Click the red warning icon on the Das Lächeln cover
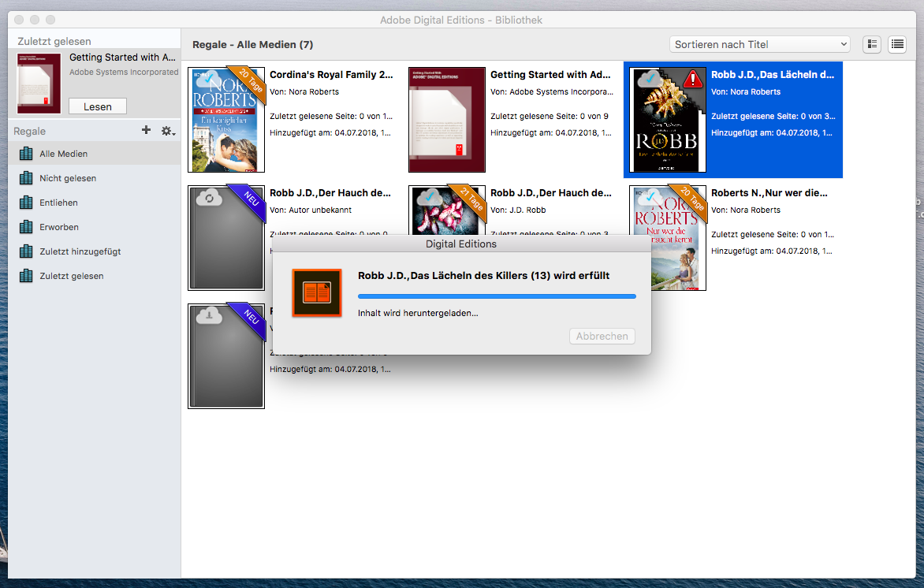 point(693,79)
